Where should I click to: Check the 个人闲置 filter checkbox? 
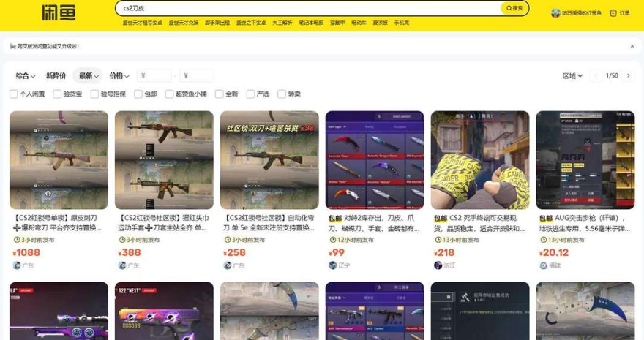pyautogui.click(x=14, y=94)
